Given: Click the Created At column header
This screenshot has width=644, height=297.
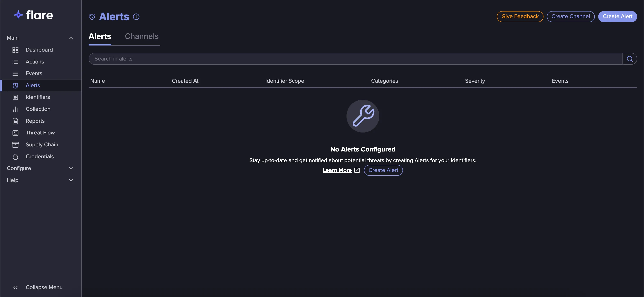Looking at the screenshot, I should 185,81.
